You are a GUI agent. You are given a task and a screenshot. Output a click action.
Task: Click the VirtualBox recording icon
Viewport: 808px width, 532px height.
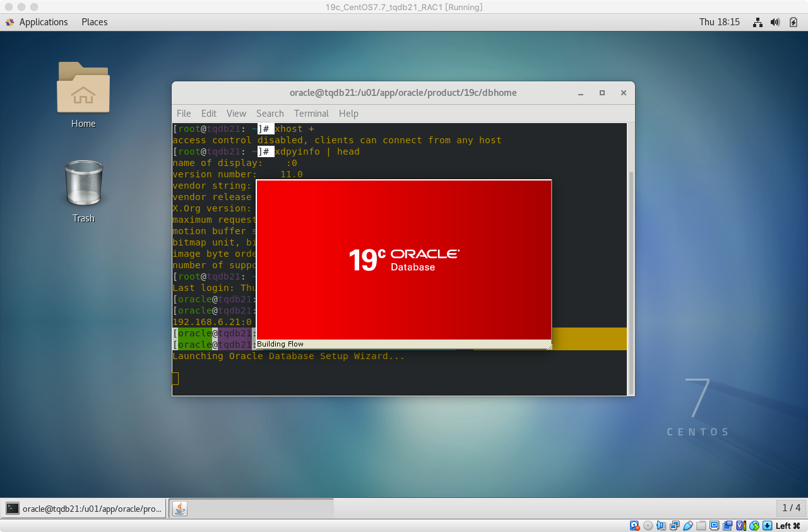[x=727, y=526]
